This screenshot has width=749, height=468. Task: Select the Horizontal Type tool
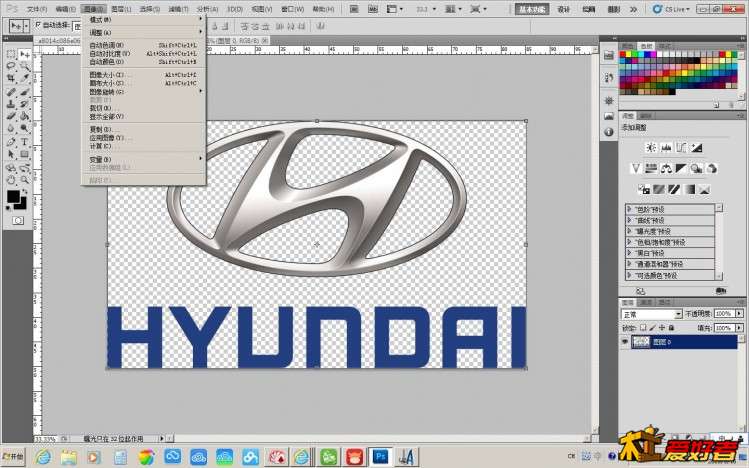tap(24, 142)
